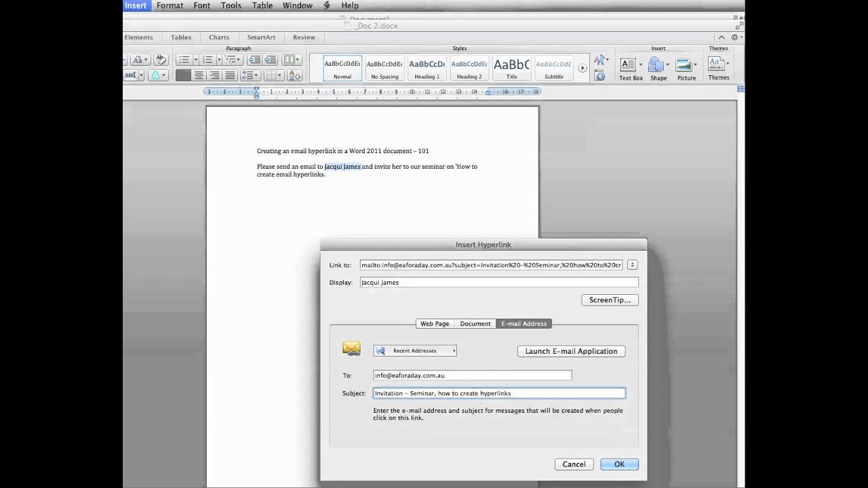Click the increase indent icon
Image resolution: width=868 pixels, height=488 pixels.
[270, 60]
